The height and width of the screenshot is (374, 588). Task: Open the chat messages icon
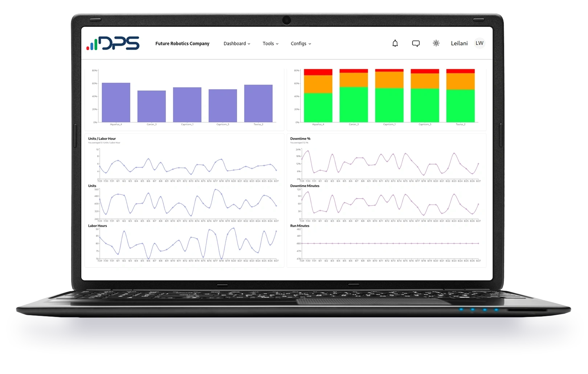pos(416,44)
